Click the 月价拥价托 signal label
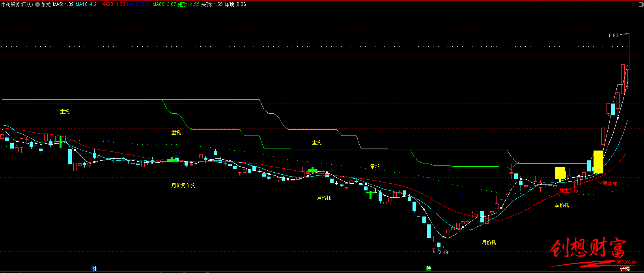This screenshot has width=644, height=273. [183, 185]
